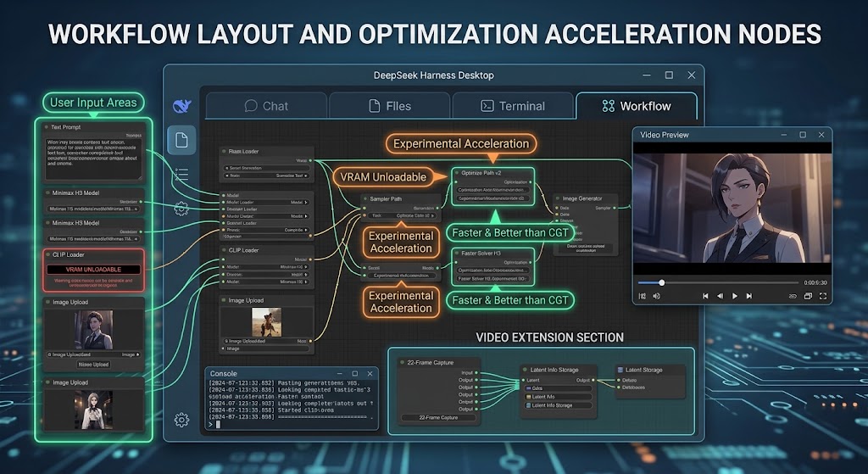Click the Text Prompt area resize grip
This screenshot has height=474, width=868.
(x=140, y=177)
